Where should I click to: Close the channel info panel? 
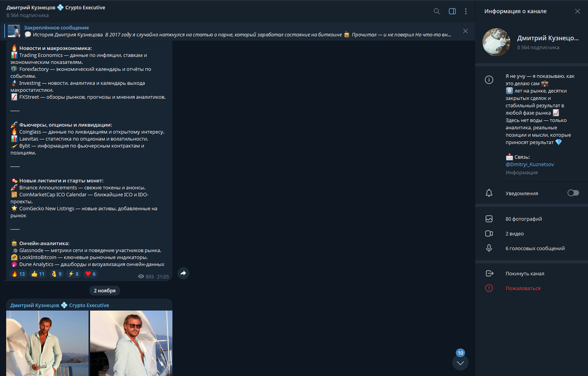pyautogui.click(x=577, y=11)
